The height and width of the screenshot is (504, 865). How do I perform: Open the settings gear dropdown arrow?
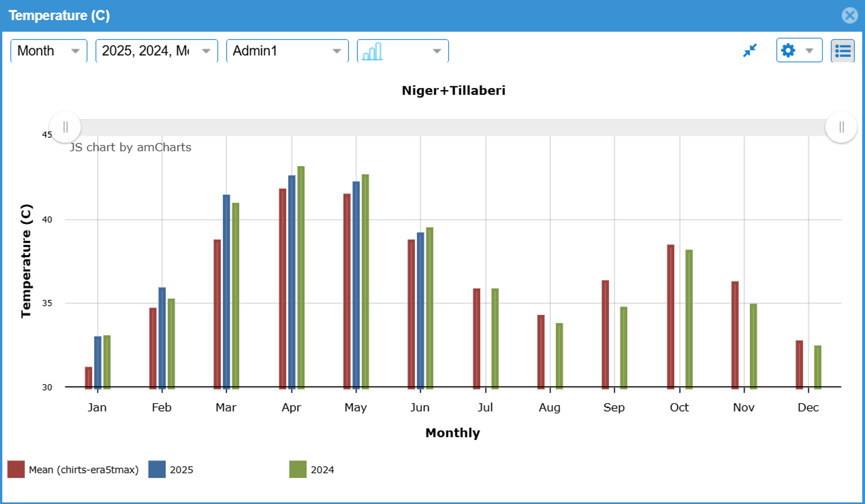tap(809, 50)
